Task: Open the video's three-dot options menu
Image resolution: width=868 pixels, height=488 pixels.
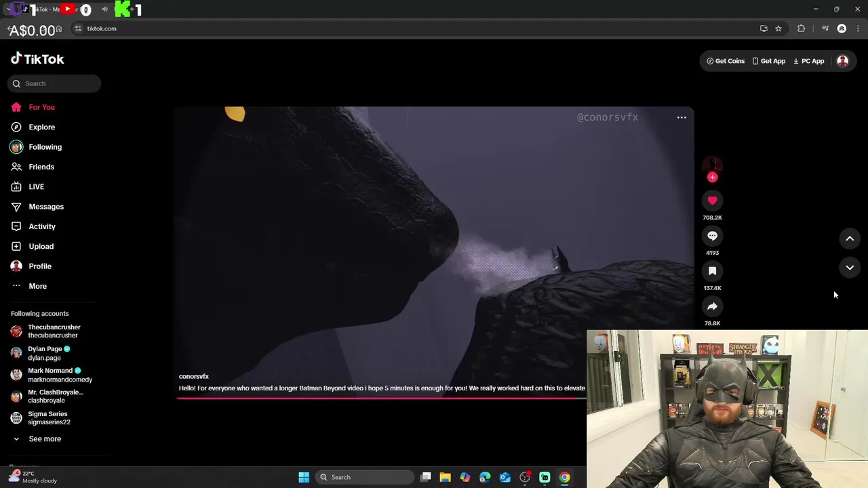Action: coord(682,117)
